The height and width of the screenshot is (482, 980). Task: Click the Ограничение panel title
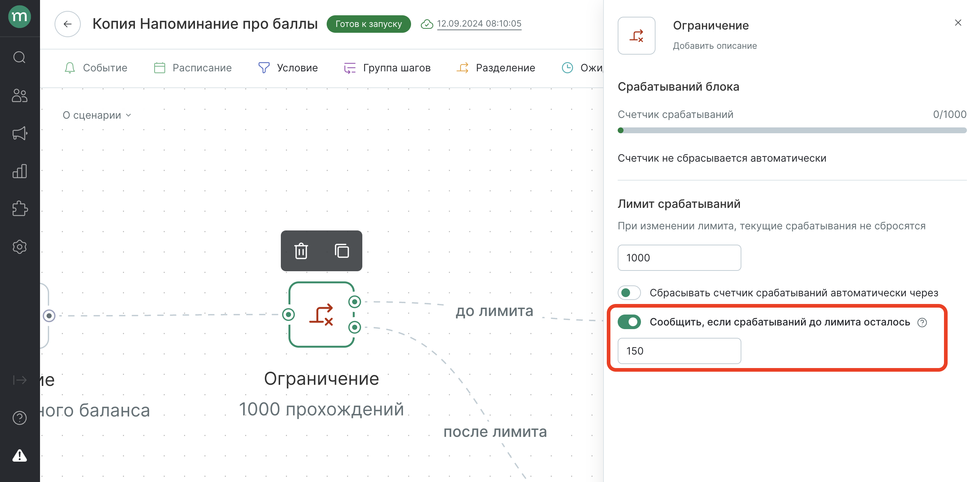(711, 25)
